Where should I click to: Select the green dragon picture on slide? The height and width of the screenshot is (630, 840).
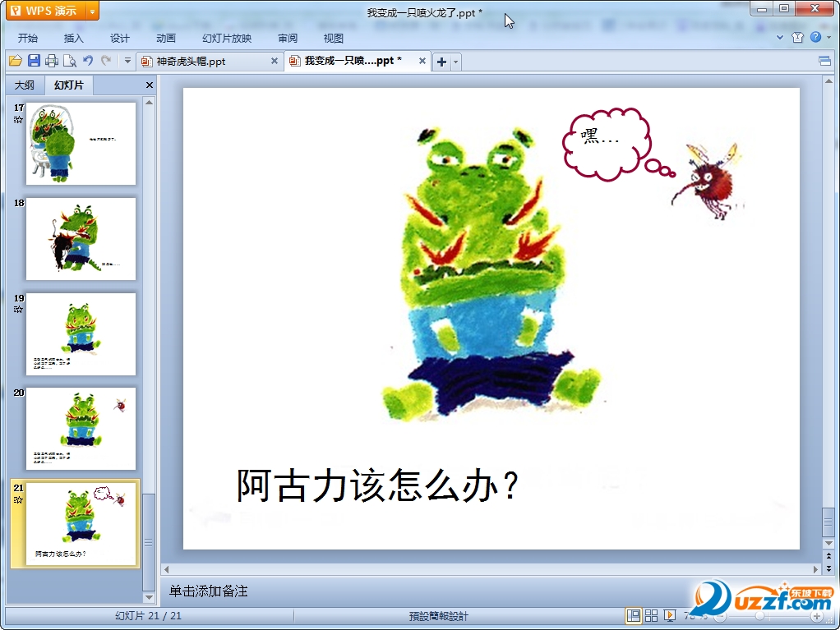tap(492, 273)
